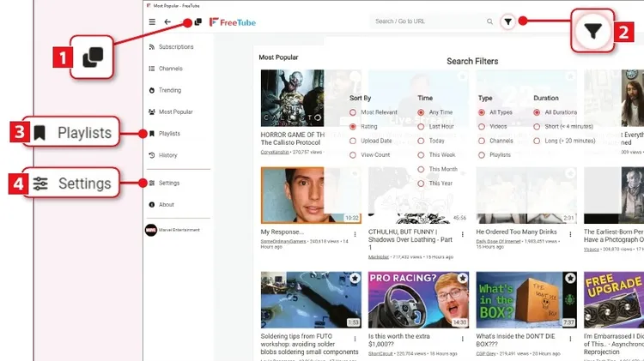Screen dimensions: 644x361
Task: Open the CoryxKenshin channel link
Action: tap(275, 152)
